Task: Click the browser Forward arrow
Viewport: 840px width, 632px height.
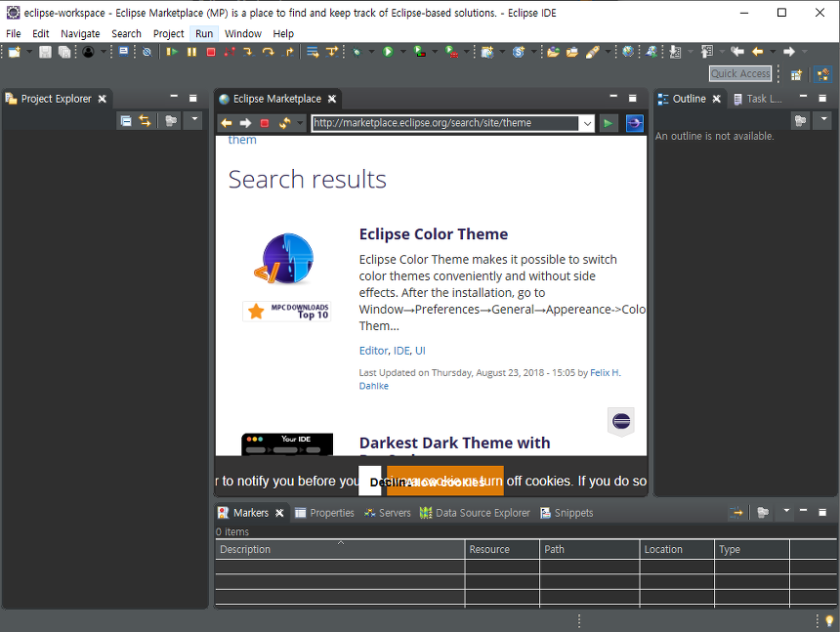Action: 245,123
